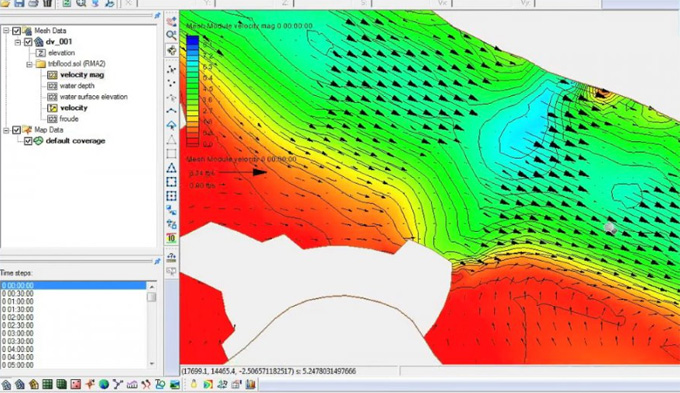
Task: Toggle the dv_001 mesh checkbox
Action: [x=28, y=42]
